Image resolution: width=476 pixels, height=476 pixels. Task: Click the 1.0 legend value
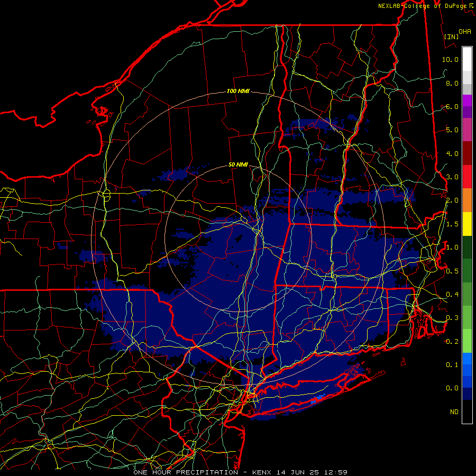coord(452,248)
